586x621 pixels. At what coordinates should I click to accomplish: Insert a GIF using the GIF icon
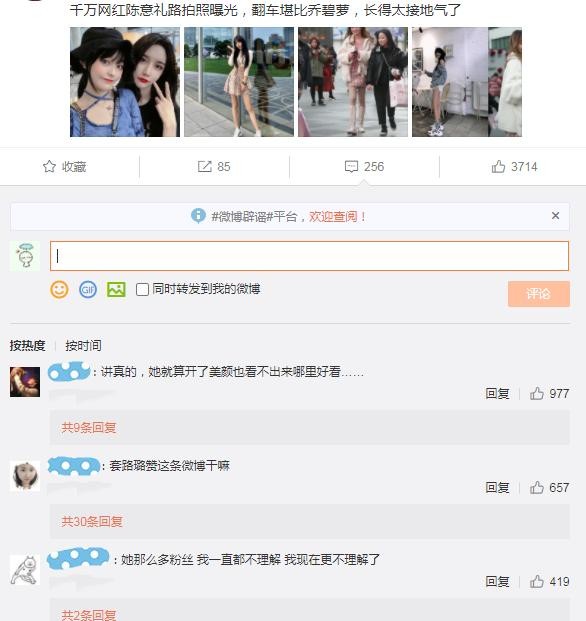point(88,290)
